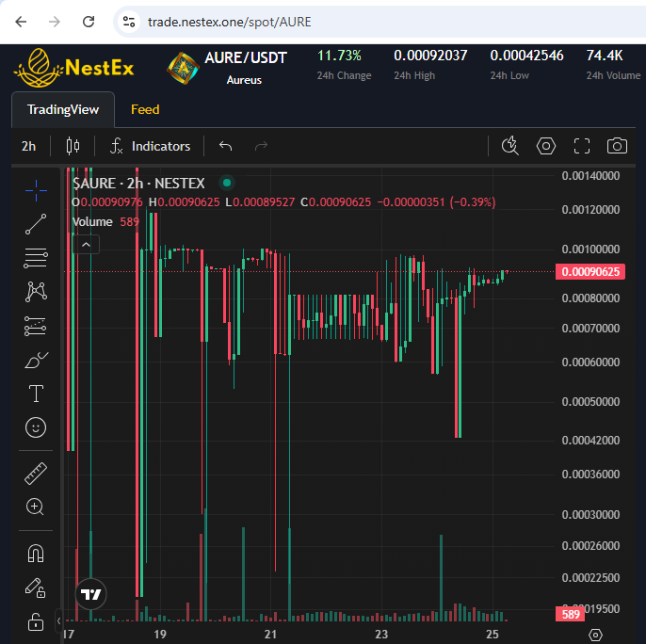Go forward in browser history
Image resolution: width=646 pixels, height=644 pixels.
[x=55, y=22]
